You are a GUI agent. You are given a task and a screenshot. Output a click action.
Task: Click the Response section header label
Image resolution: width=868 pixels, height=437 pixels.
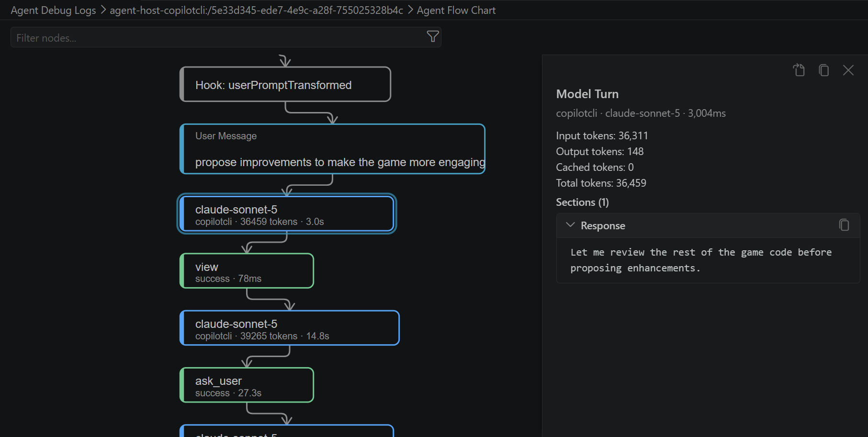click(x=603, y=225)
